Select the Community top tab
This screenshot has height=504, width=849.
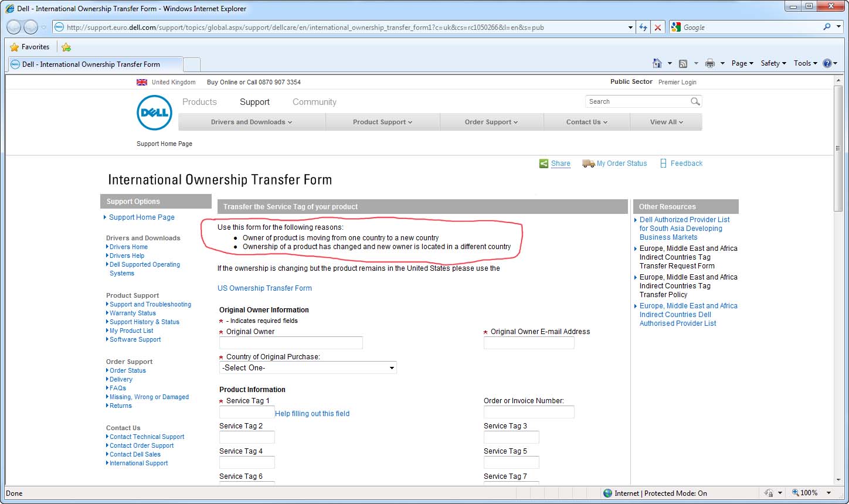coord(314,102)
